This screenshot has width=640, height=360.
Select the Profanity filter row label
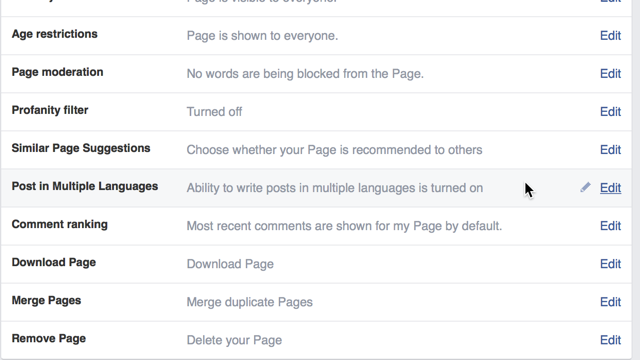click(x=50, y=110)
